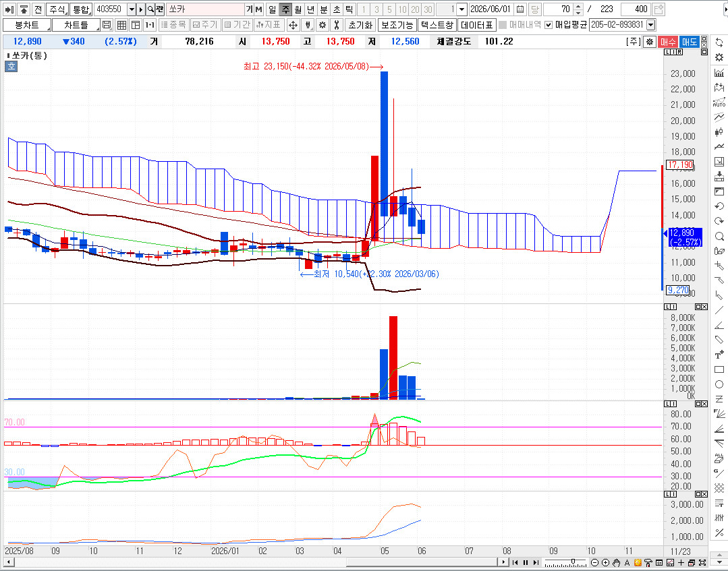Expand the 봉차트 chart type dropdown
The width and height of the screenshot is (728, 571).
click(27, 25)
